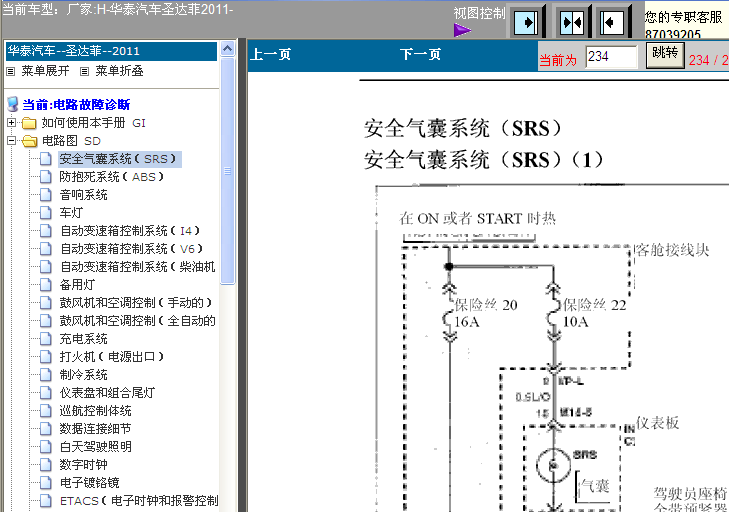Click page icon next to 白天驾驶照明
The width and height of the screenshot is (729, 512).
[46, 447]
